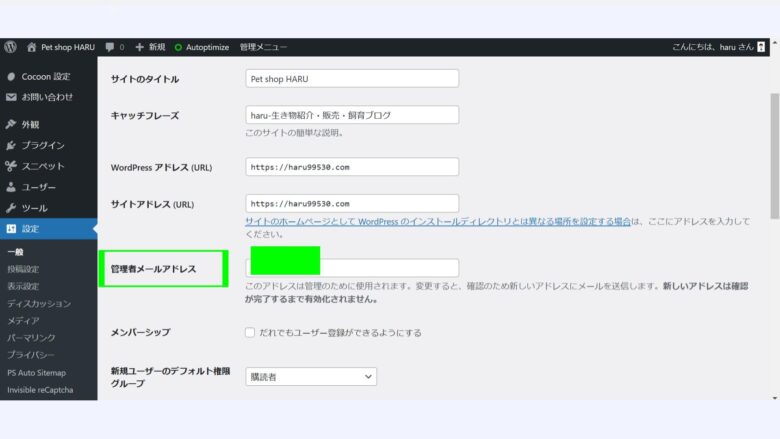Viewport: 780px width, 439px height.
Task: Click the サイトアドレス (URL) field
Action: 352,203
